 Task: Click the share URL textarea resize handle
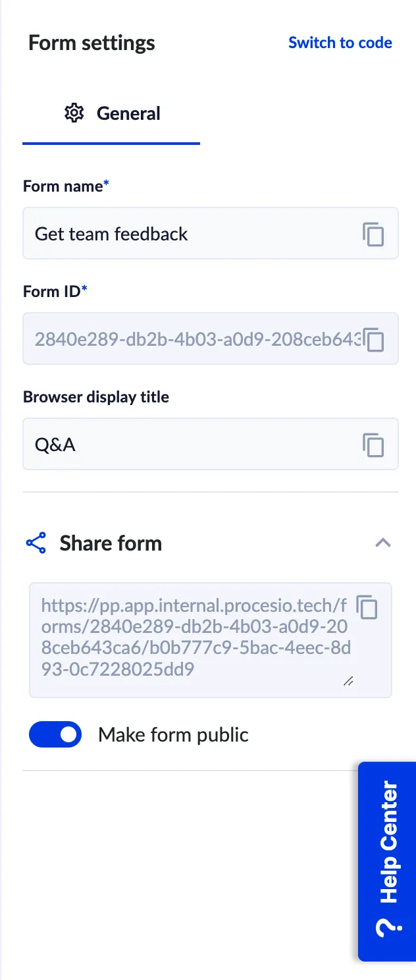[348, 682]
